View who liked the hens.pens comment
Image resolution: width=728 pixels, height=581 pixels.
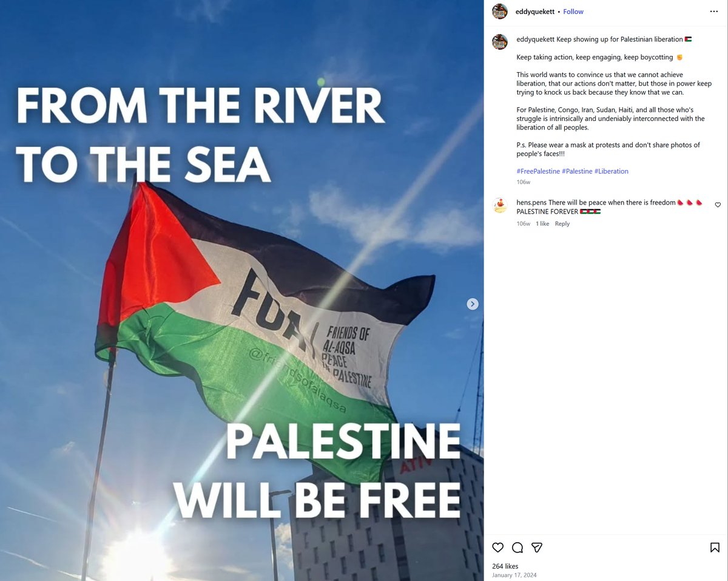point(542,224)
